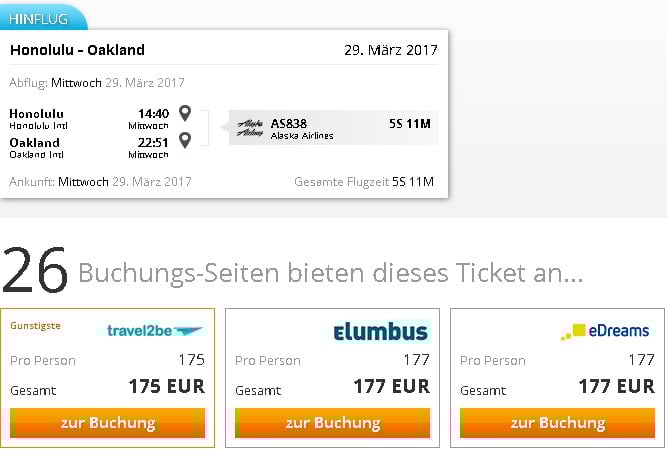Click the eDreams logo
This screenshot has height=451, width=667.
[x=605, y=330]
